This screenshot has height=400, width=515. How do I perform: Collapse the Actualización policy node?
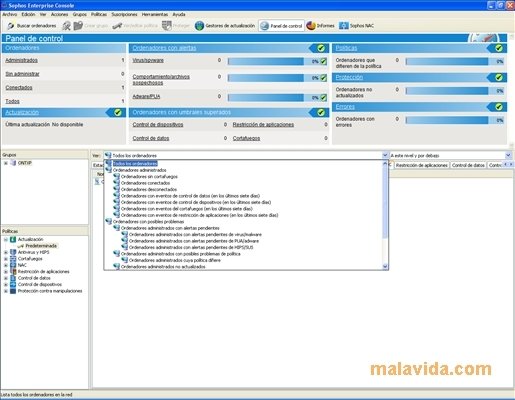click(x=6, y=239)
